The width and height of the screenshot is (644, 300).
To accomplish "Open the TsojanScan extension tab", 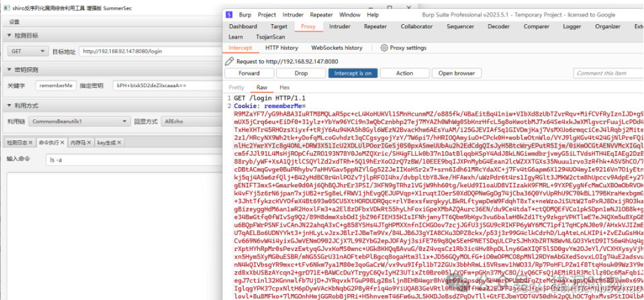I will [270, 37].
